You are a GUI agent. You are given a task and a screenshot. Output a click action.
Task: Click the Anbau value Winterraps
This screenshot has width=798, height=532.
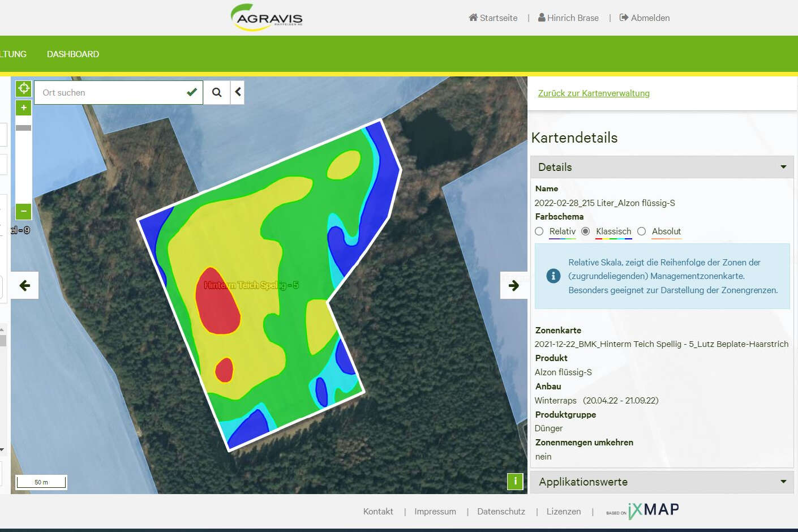point(556,401)
